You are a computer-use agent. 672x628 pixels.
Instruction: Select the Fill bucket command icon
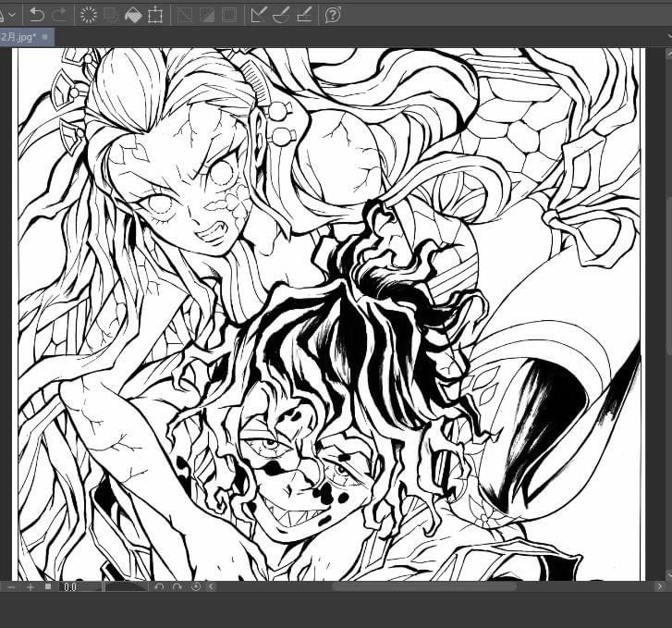click(133, 16)
